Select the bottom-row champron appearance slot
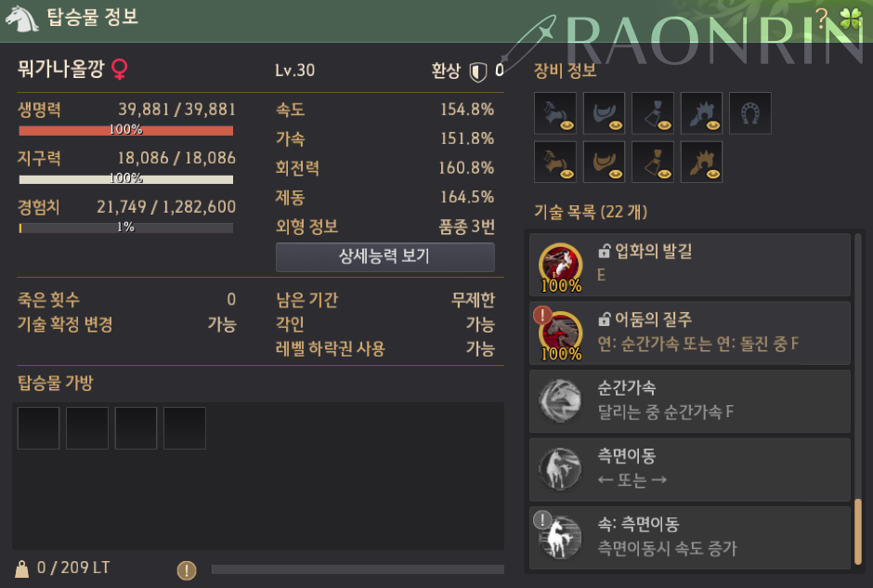Screen dimensions: 873x588 point(701,162)
